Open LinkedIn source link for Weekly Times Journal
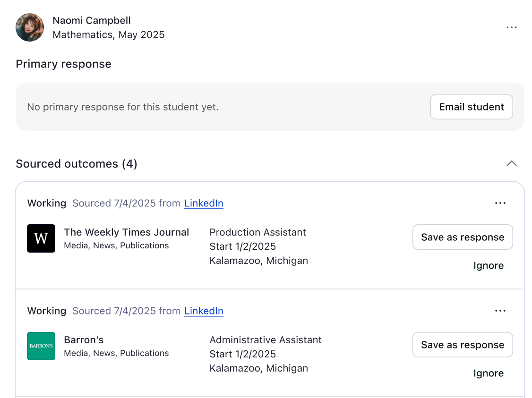Screen dimensions: 532x398 click(204, 203)
